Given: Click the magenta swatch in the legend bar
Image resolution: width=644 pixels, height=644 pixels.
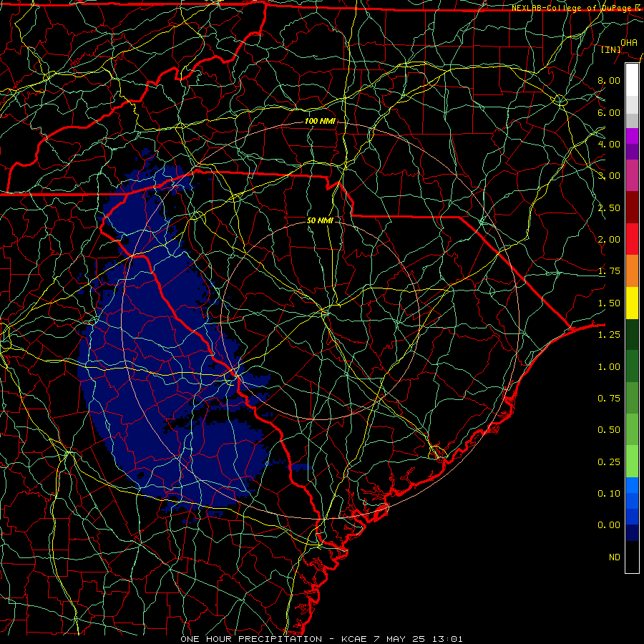Looking at the screenshot, I should (632, 136).
